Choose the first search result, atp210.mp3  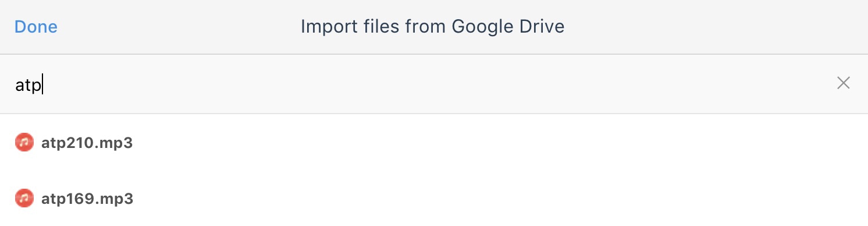(434, 143)
